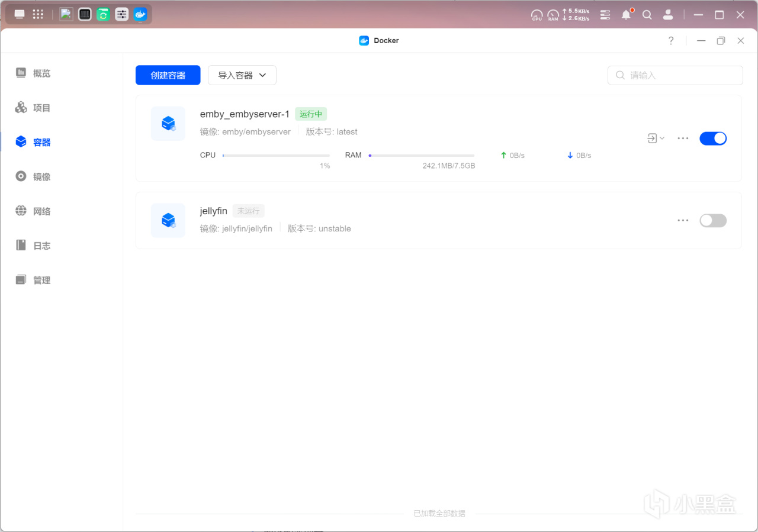The height and width of the screenshot is (532, 758).
Task: Close the Docker window
Action: tap(741, 41)
